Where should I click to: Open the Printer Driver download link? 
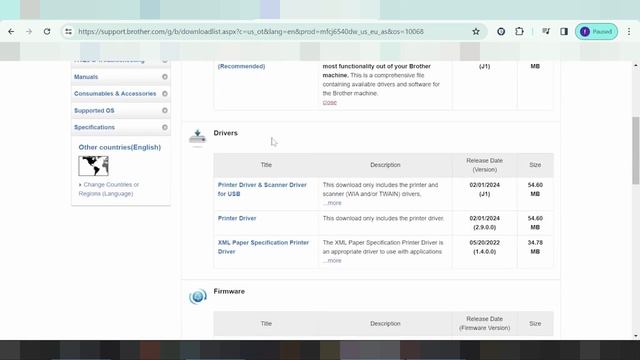[x=237, y=218]
